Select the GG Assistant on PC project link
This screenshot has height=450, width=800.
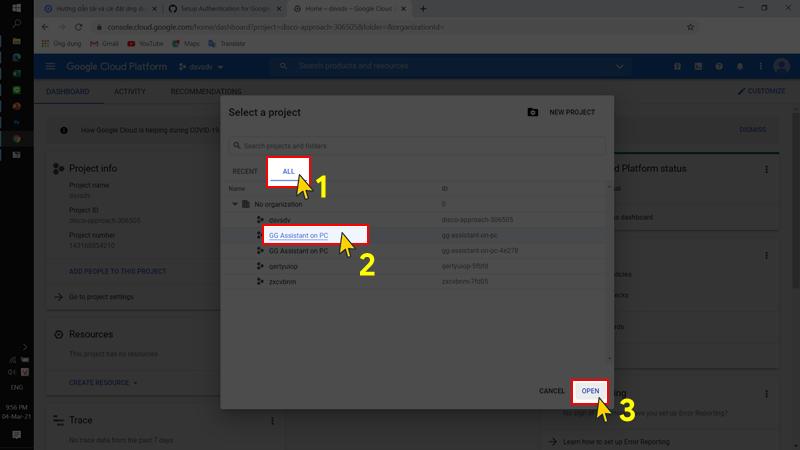tap(298, 235)
